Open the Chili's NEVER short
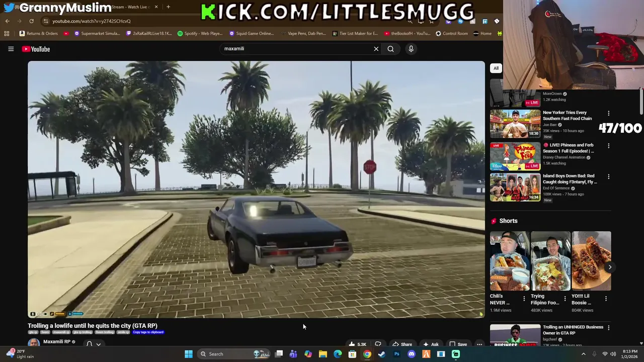The height and width of the screenshot is (362, 644). coord(510,261)
